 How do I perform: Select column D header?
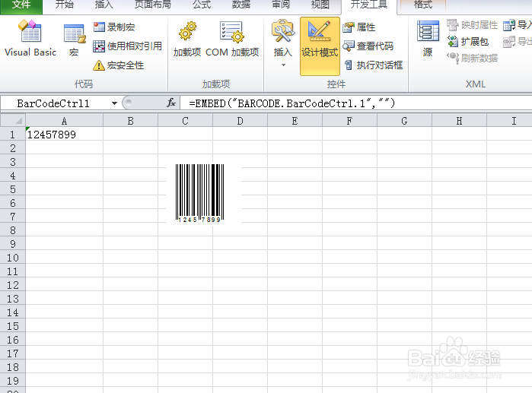tap(240, 121)
